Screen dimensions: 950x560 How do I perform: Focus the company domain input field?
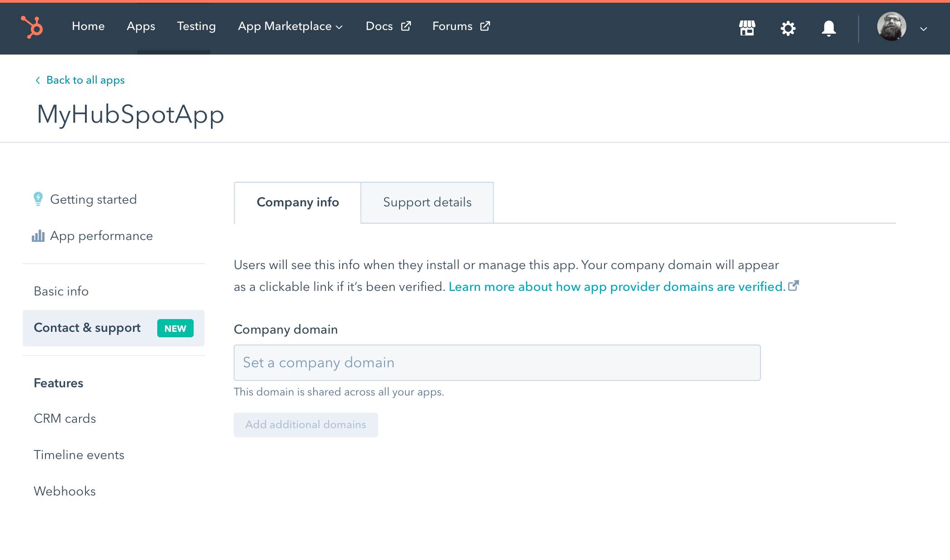pos(497,363)
